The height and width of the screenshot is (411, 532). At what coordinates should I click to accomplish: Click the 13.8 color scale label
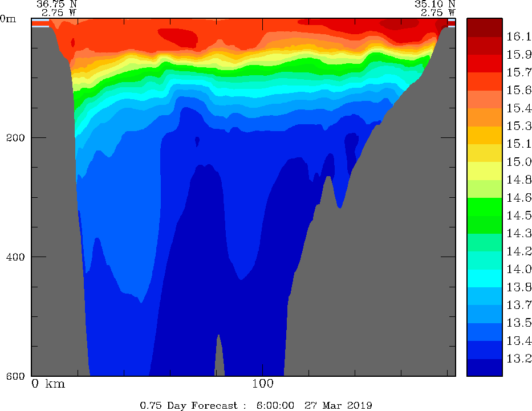[519, 287]
